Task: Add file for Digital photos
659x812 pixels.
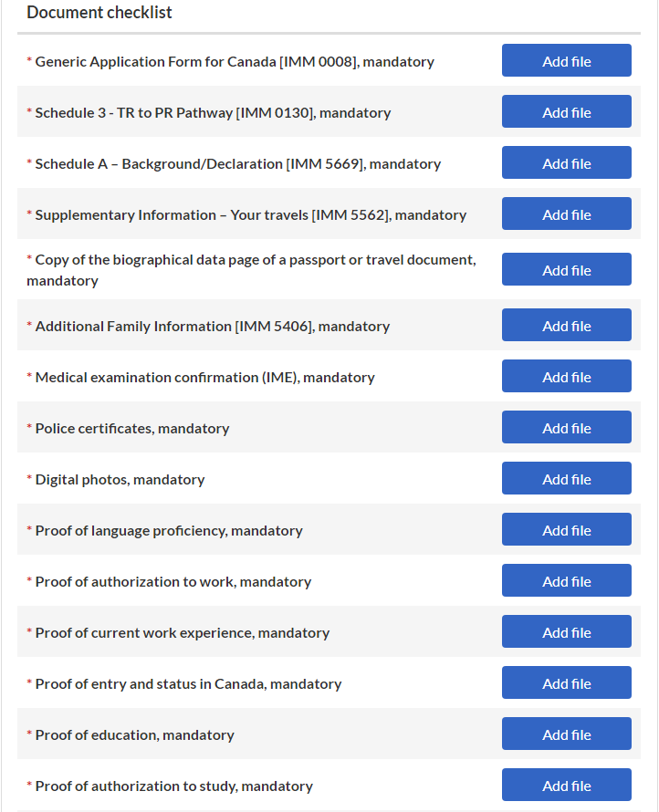Action: click(566, 479)
